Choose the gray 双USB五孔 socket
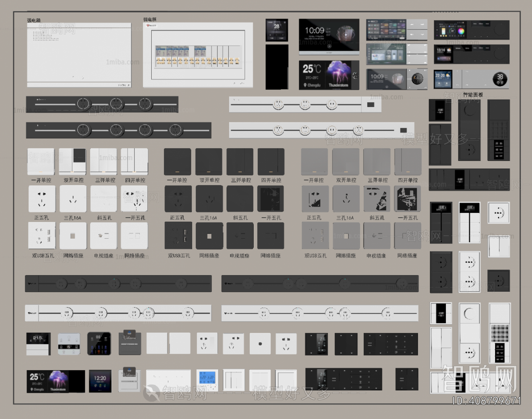 (x=315, y=236)
